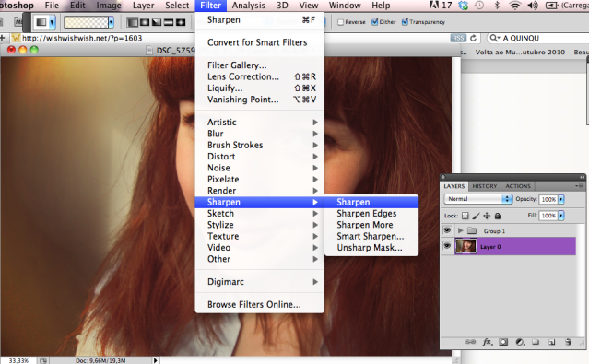589x364 pixels.
Task: Switch to the History tab
Action: click(x=485, y=186)
